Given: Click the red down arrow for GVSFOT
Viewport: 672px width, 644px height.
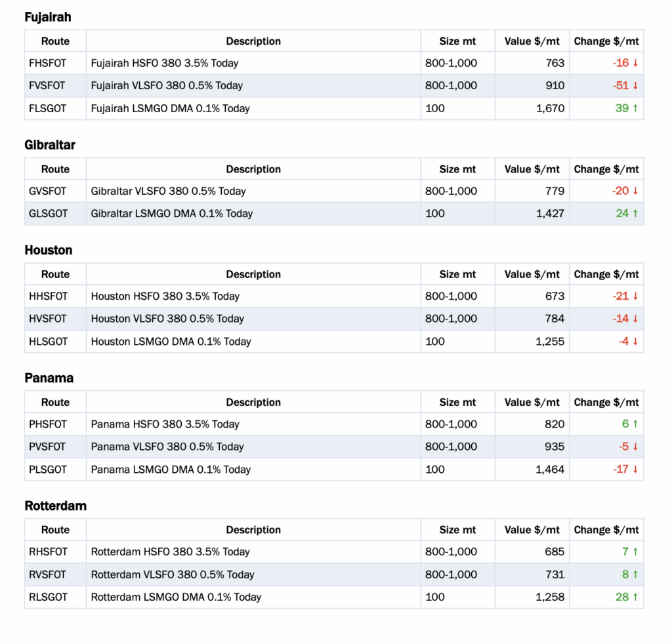Looking at the screenshot, I should click(635, 191).
